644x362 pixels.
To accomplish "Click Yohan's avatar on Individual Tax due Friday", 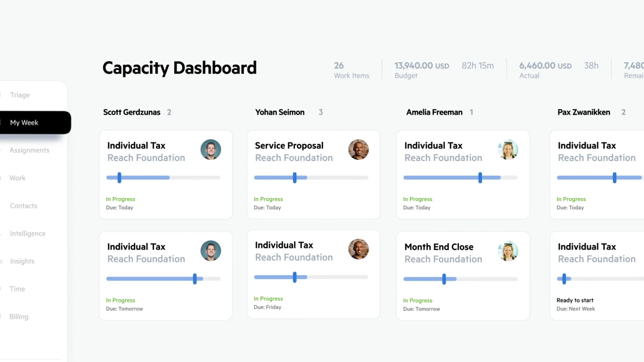I will tap(359, 249).
